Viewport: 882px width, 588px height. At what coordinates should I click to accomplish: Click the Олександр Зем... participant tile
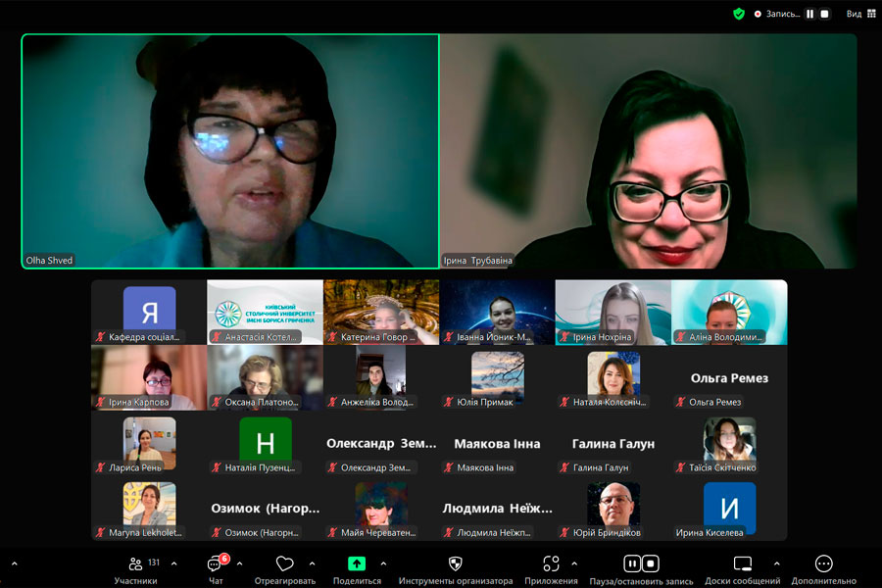pyautogui.click(x=381, y=443)
